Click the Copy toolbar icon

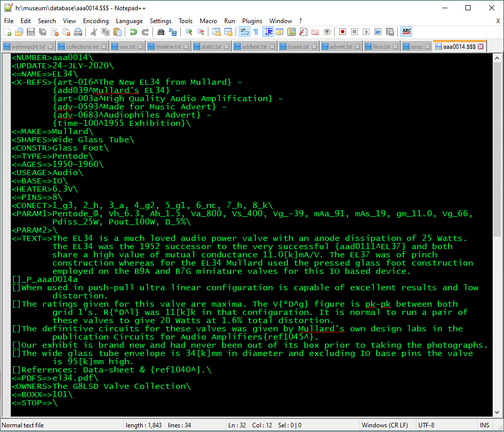tap(105, 31)
